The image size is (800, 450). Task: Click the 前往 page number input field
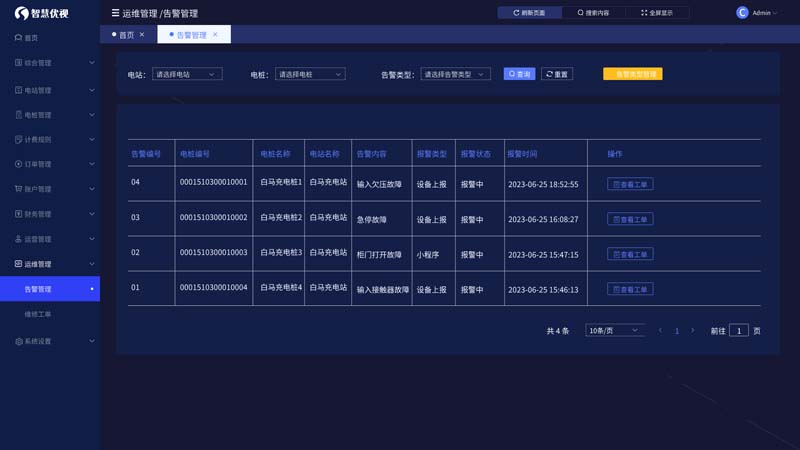[x=738, y=330]
